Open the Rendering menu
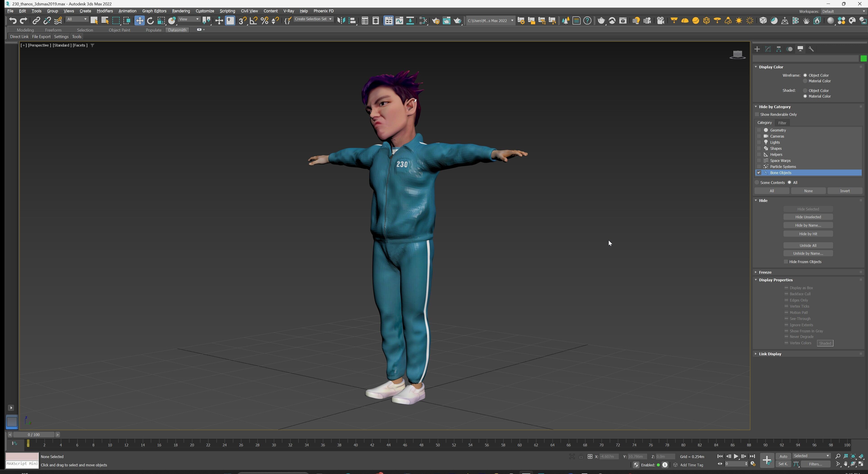The image size is (868, 474). pyautogui.click(x=181, y=11)
